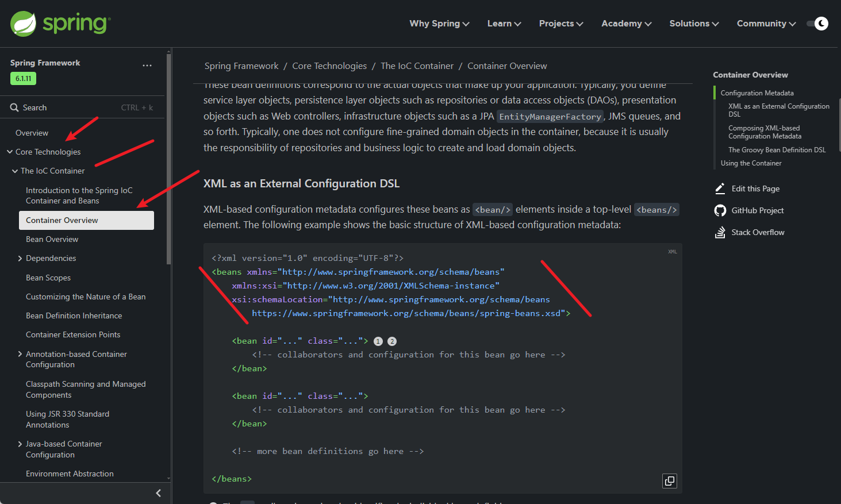
Task: Open Bean Scopes page
Action: (x=48, y=278)
